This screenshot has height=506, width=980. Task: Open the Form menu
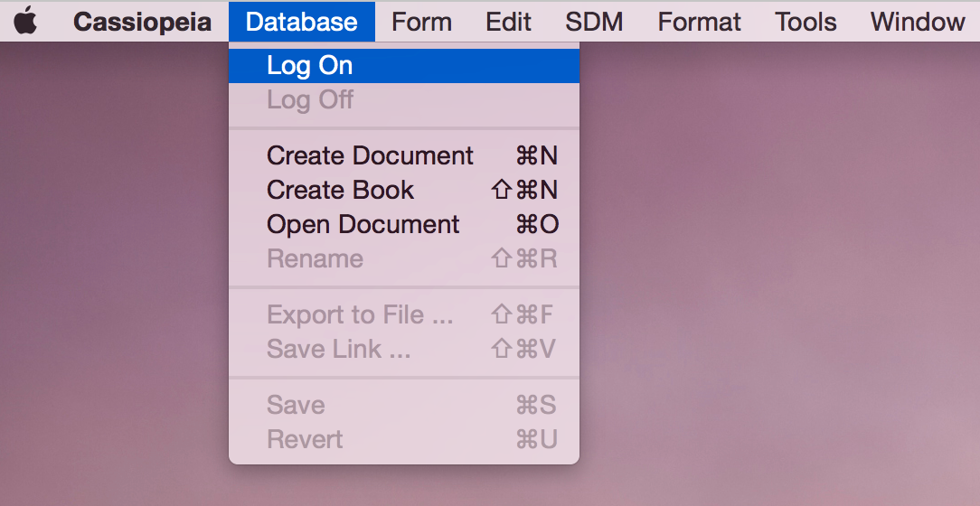(421, 22)
